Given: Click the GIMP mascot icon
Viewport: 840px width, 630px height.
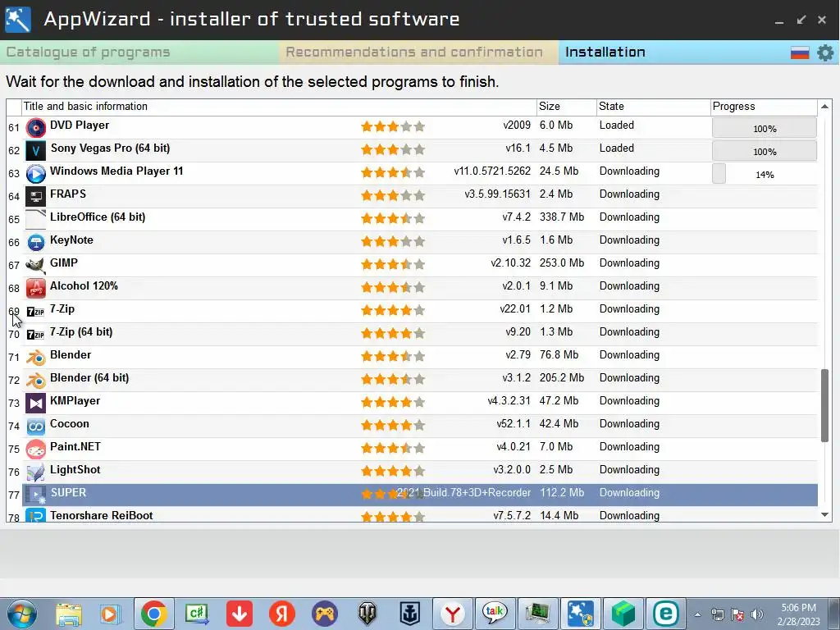Looking at the screenshot, I should (x=36, y=266).
